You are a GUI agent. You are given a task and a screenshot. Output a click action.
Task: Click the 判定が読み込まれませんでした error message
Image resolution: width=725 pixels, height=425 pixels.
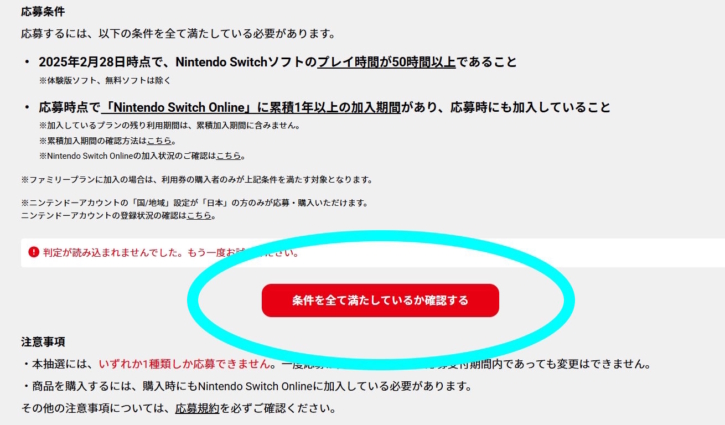coord(171,253)
